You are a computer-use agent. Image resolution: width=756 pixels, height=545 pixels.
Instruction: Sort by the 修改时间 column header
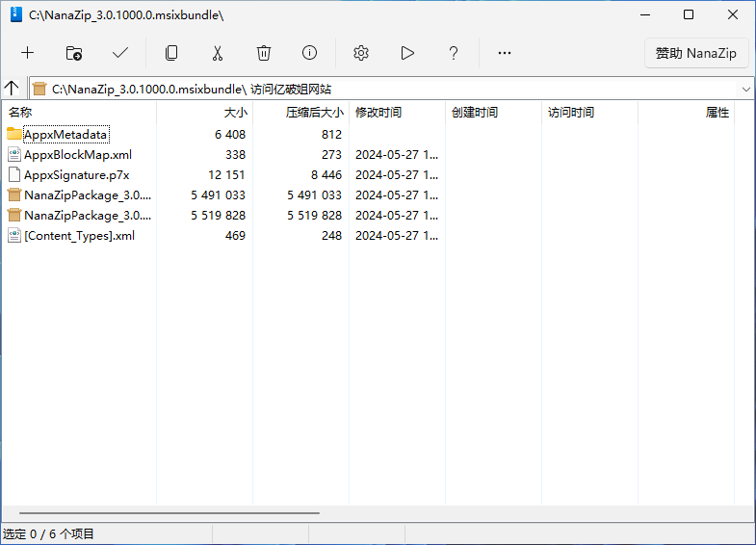pos(378,113)
